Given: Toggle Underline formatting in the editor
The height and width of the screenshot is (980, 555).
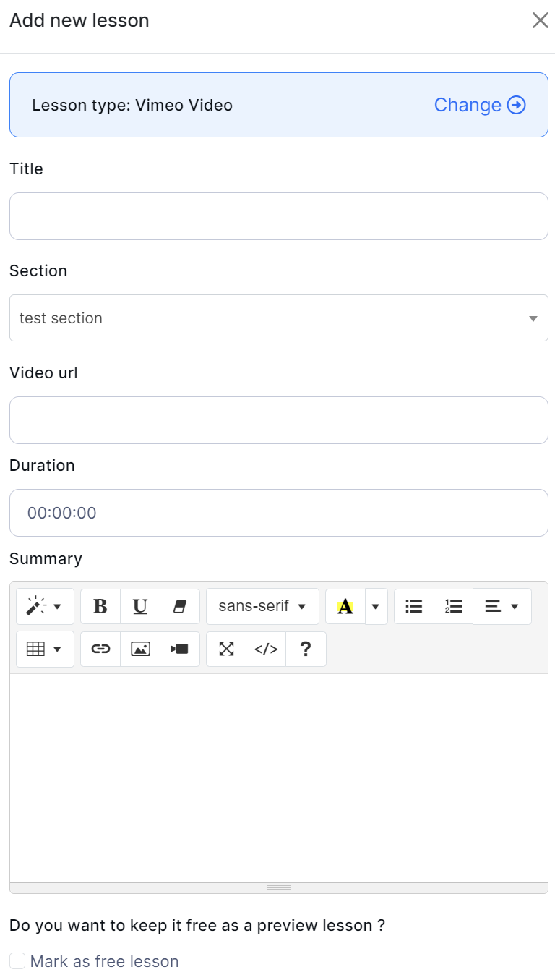Looking at the screenshot, I should point(140,606).
